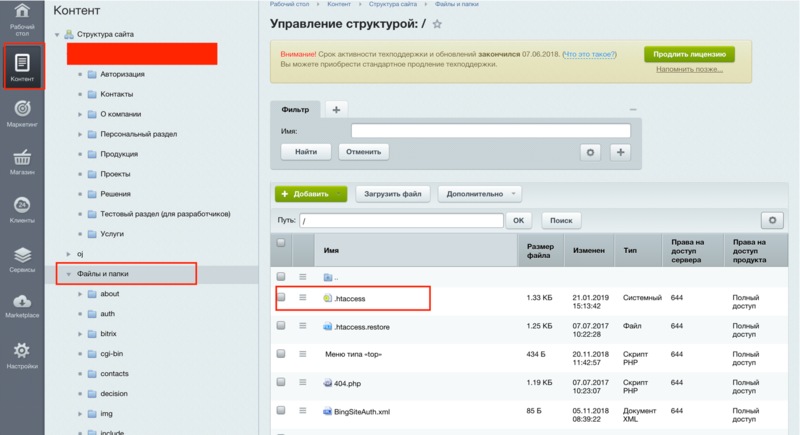The image size is (800, 435).
Task: Click filter settings gear button
Action: 590,152
